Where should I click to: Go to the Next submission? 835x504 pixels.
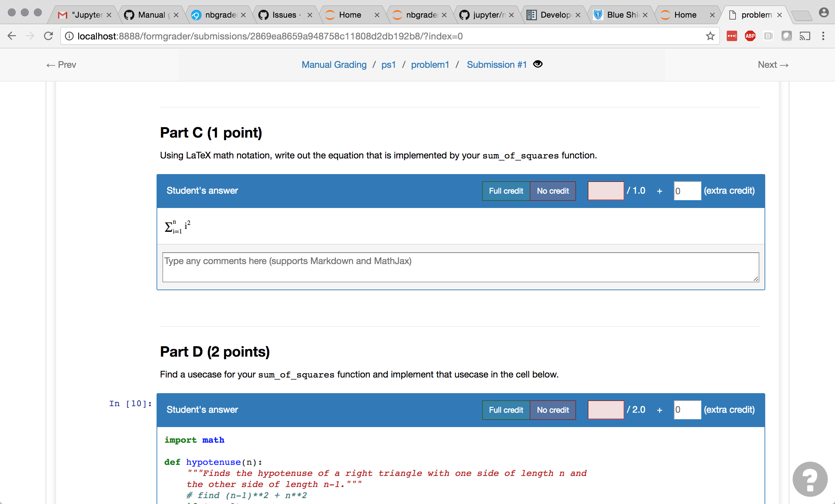(x=773, y=64)
